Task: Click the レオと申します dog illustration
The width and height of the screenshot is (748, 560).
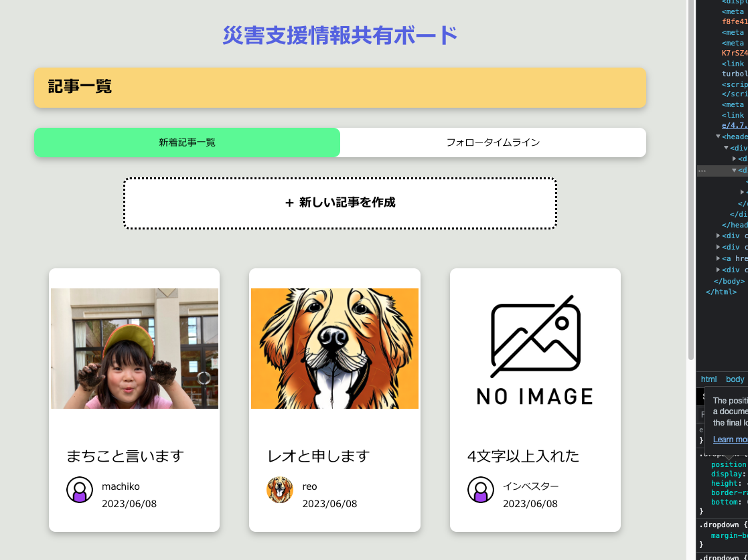Action: tap(335, 348)
